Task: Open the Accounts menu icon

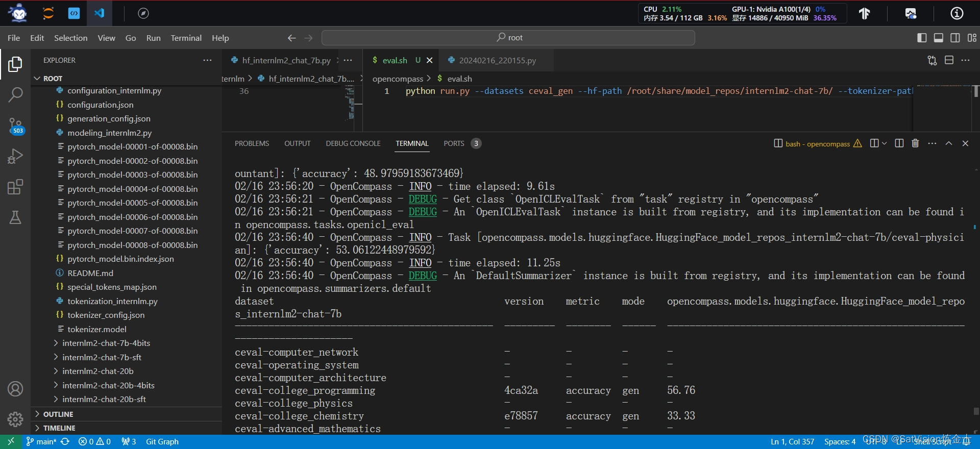Action: (15, 389)
